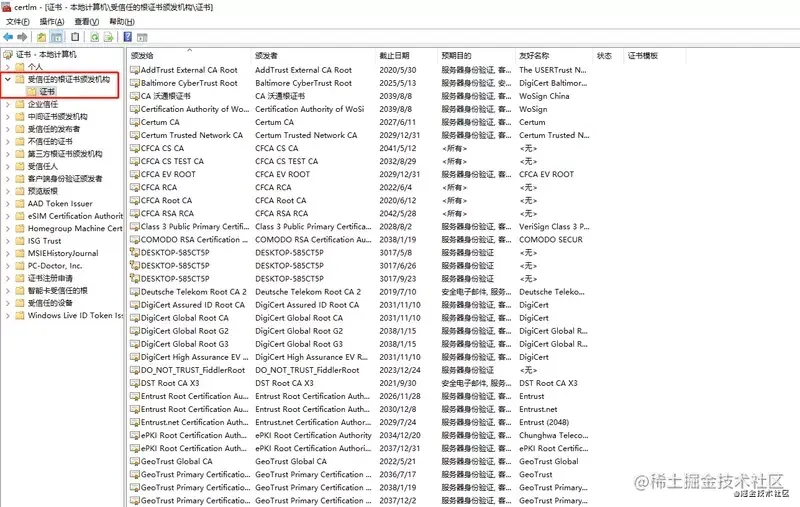Click the certlm app icon in title bar
The image size is (800, 507).
pyautogui.click(x=6, y=7)
